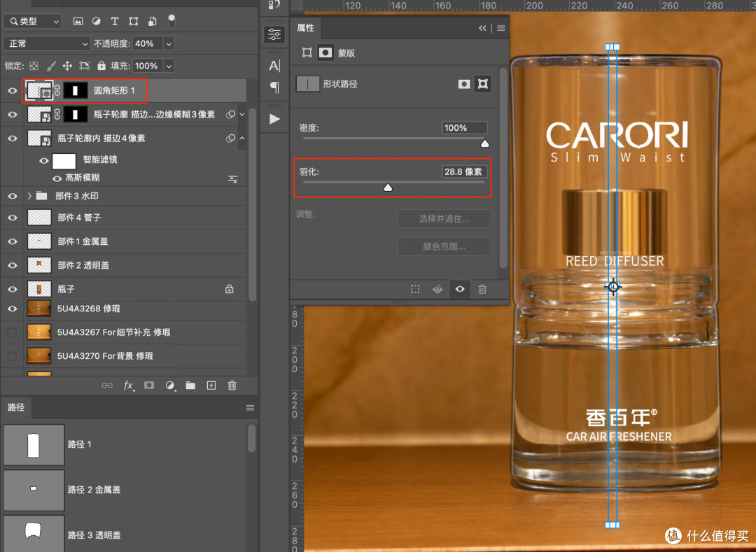This screenshot has height=552, width=756.
Task: Show the 5U4A3267 For细节补充 layer
Action: [x=12, y=332]
